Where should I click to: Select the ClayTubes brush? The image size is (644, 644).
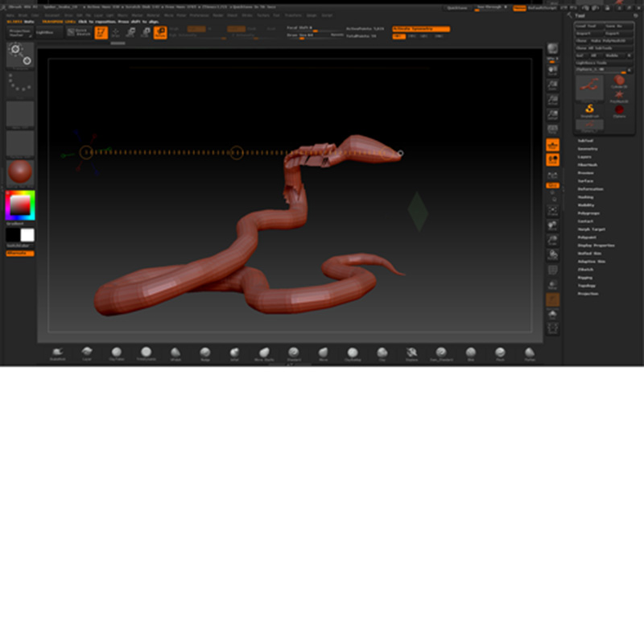pos(117,353)
